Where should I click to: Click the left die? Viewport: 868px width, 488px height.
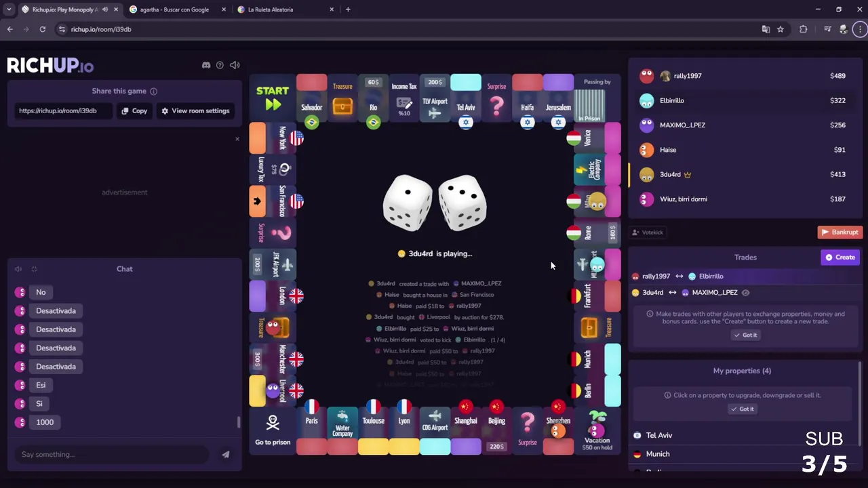point(408,203)
